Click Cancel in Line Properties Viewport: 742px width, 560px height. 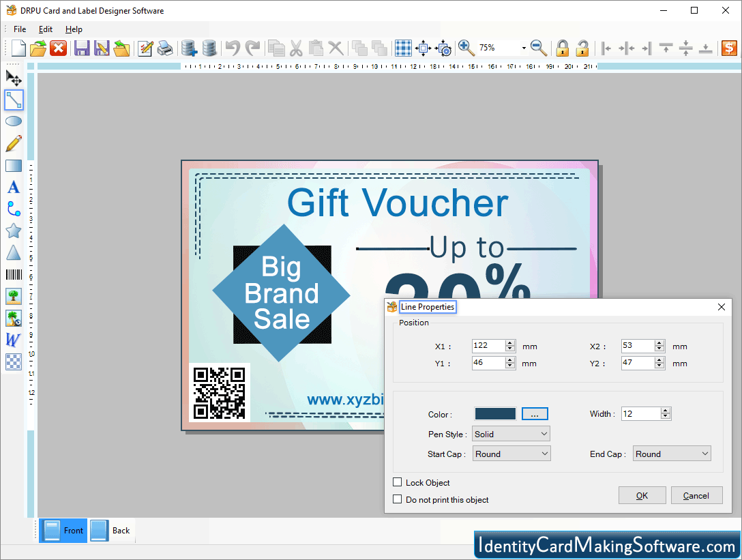click(696, 496)
